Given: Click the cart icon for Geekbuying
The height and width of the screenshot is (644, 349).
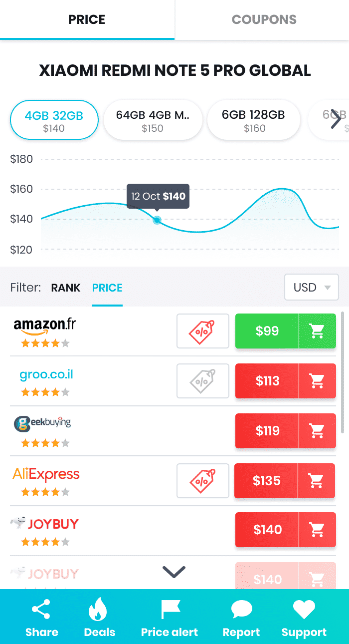Looking at the screenshot, I should [x=317, y=431].
